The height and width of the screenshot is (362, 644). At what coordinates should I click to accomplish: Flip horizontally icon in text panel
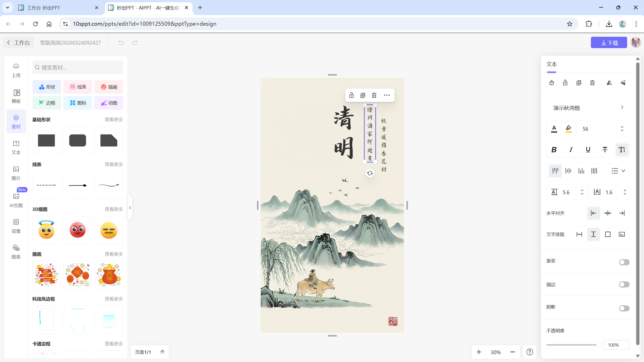point(609,83)
